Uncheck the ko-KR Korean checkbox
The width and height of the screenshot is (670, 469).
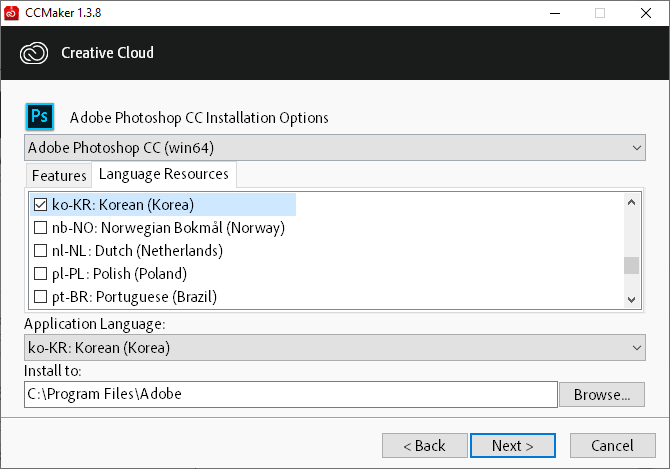pos(41,205)
